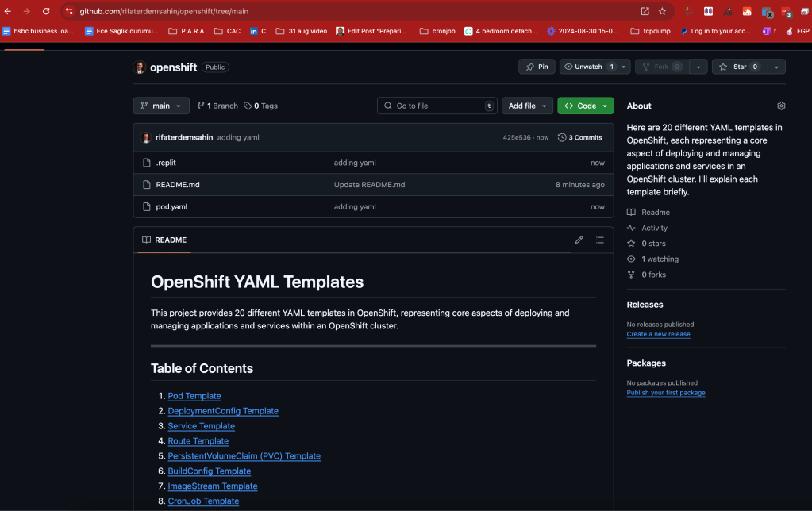Expand the Unwatch notification options arrow
Viewport: 812px width, 511px height.
tap(624, 67)
